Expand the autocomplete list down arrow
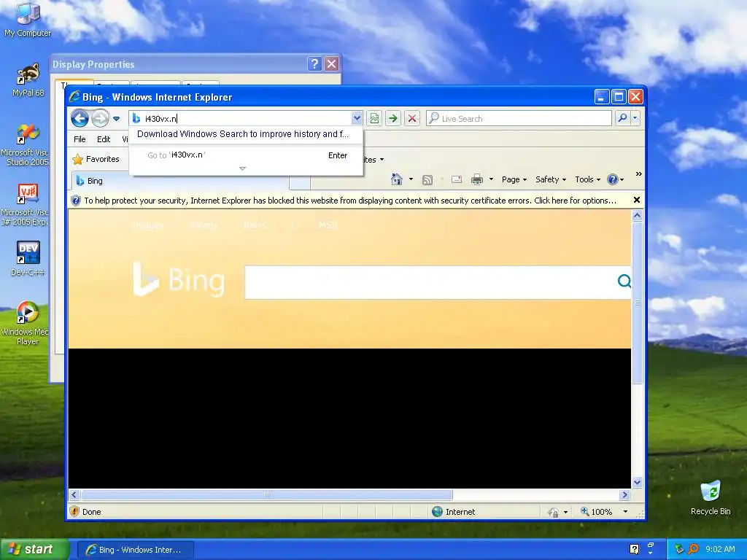Image resolution: width=747 pixels, height=560 pixels. (242, 168)
